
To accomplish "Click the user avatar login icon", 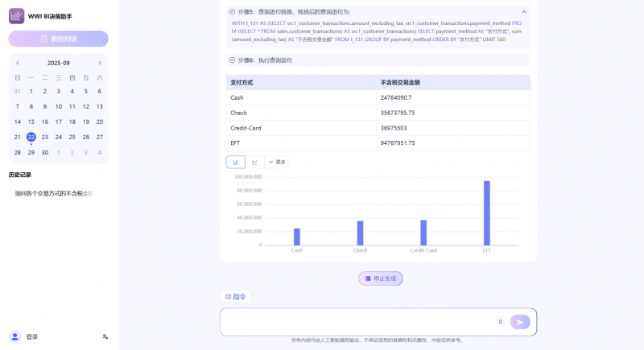I will pyautogui.click(x=14, y=336).
